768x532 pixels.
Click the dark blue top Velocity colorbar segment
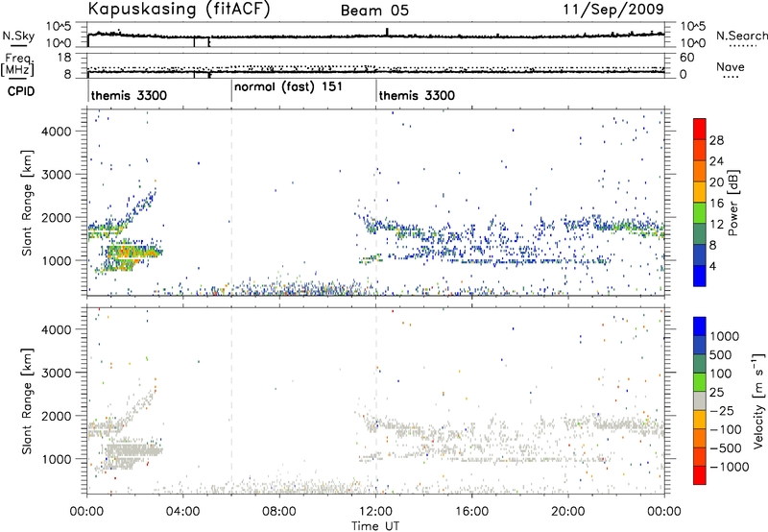(x=700, y=326)
